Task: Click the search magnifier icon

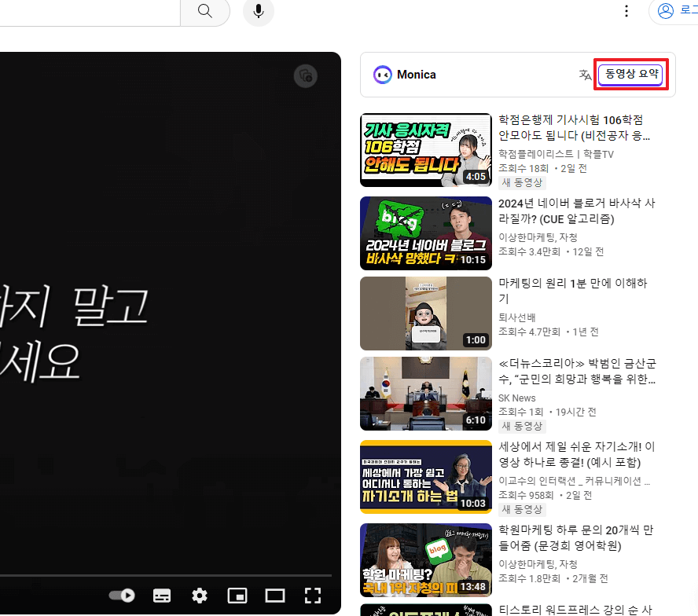Action: tap(204, 12)
